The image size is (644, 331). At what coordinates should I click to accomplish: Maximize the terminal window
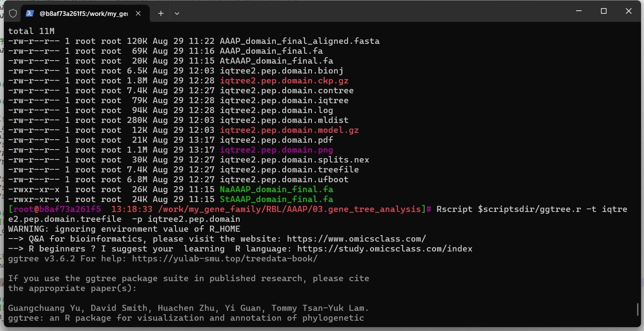coord(604,11)
